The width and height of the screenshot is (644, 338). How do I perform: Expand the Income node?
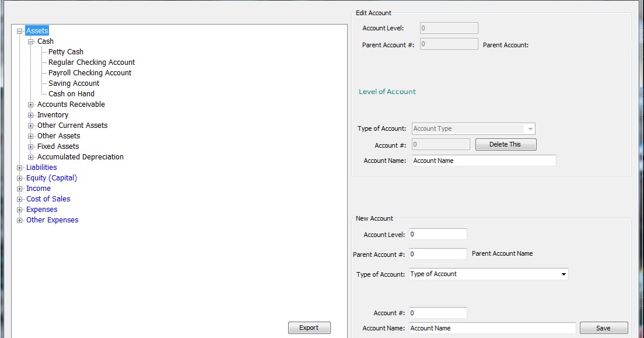coord(19,189)
